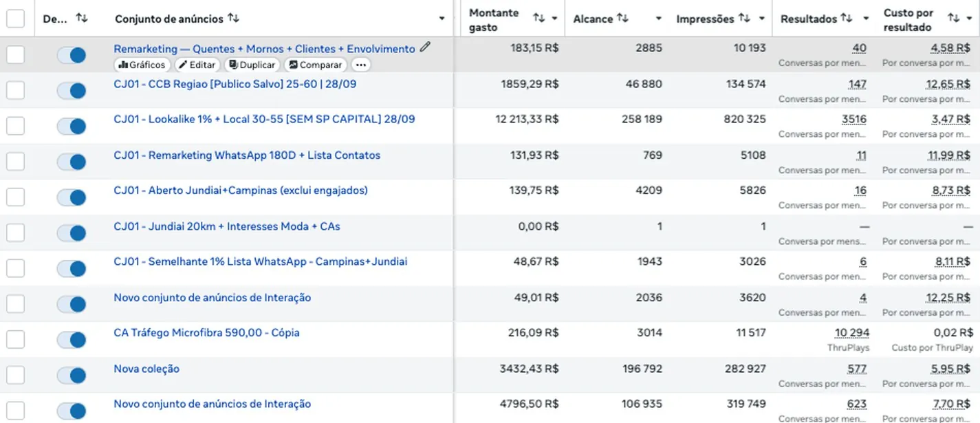Click Editar under the Remarketing ad set

coord(197,65)
